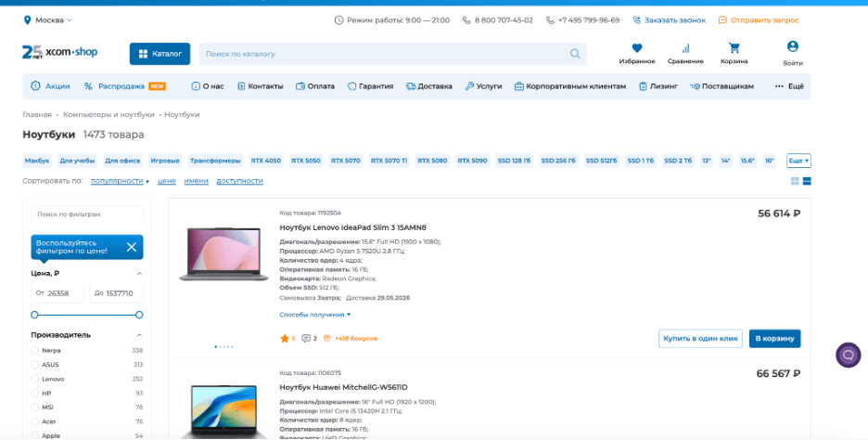868x440 pixels.
Task: Switch to grid view layout icon
Action: [x=795, y=181]
